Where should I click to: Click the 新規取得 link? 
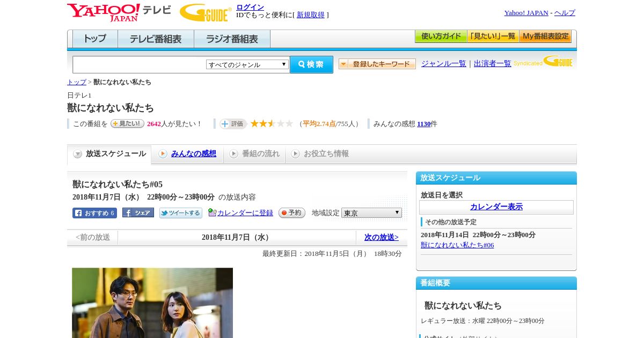point(311,15)
